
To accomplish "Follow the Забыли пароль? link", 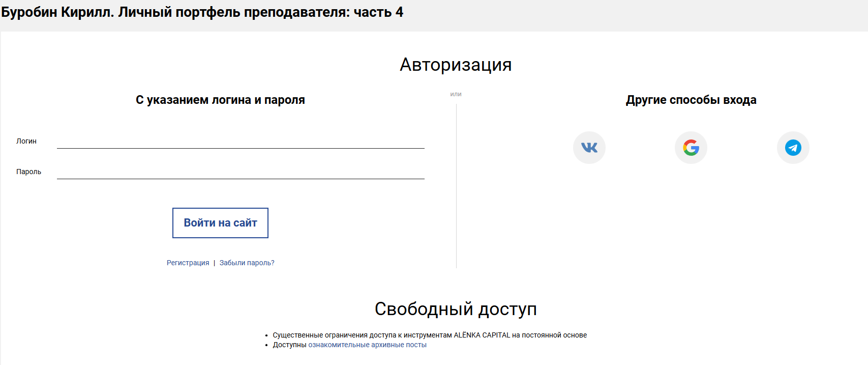I will [247, 263].
